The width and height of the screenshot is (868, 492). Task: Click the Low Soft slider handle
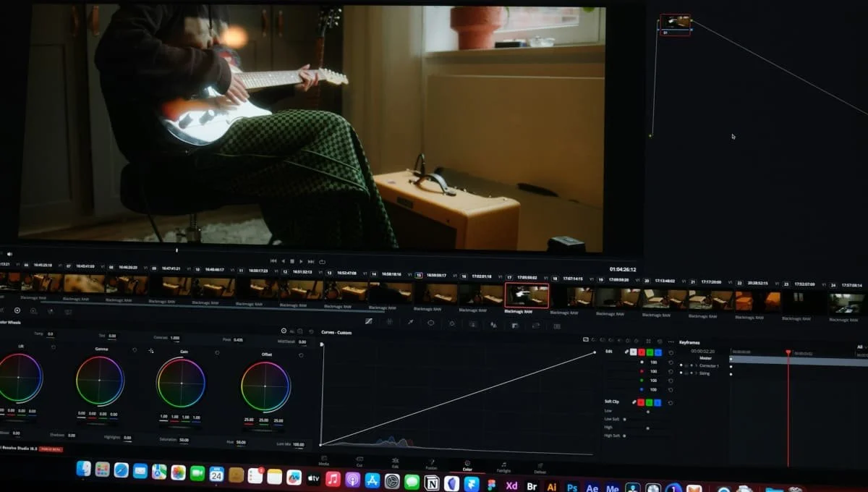coord(625,420)
